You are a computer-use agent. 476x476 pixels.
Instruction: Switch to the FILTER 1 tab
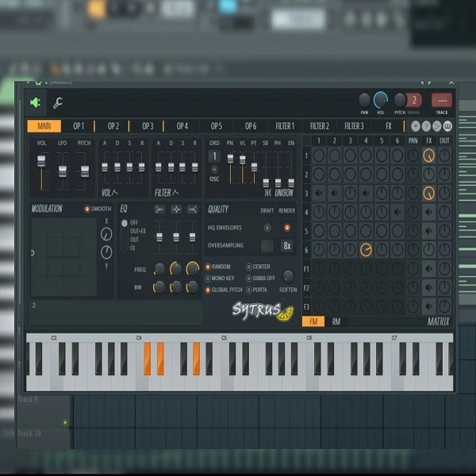(285, 126)
